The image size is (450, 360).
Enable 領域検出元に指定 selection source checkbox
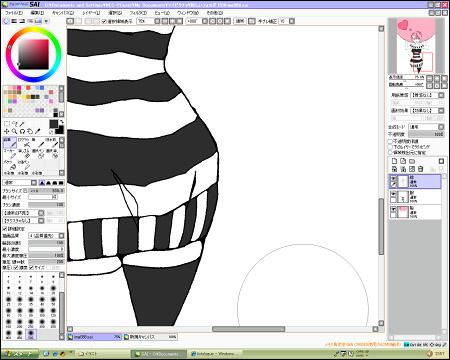click(390, 153)
